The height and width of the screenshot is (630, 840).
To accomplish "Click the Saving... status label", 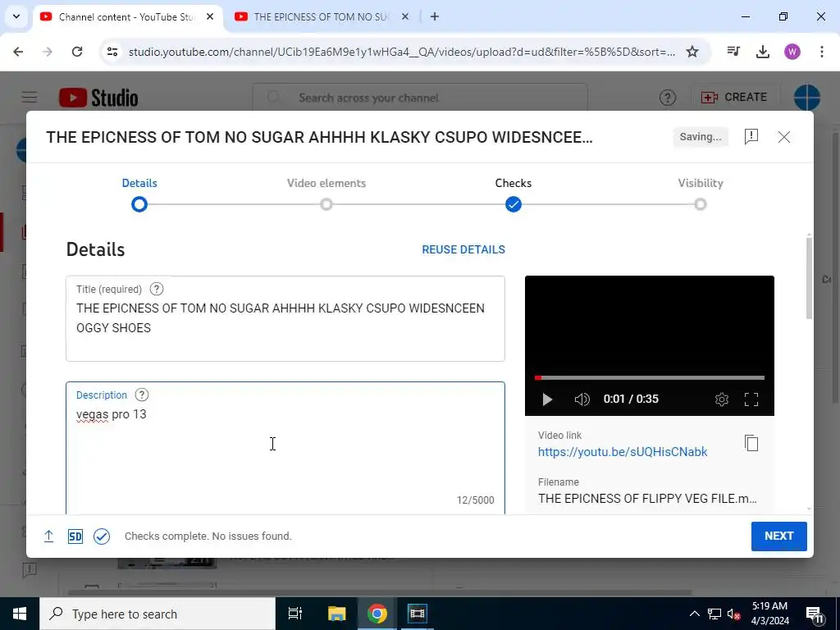I will [x=701, y=137].
